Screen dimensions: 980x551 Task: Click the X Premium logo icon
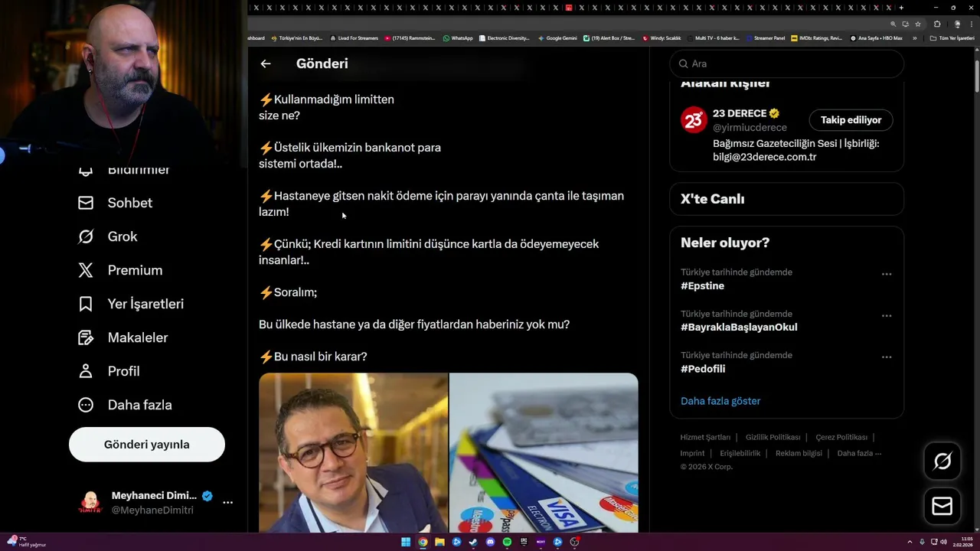[x=86, y=270]
